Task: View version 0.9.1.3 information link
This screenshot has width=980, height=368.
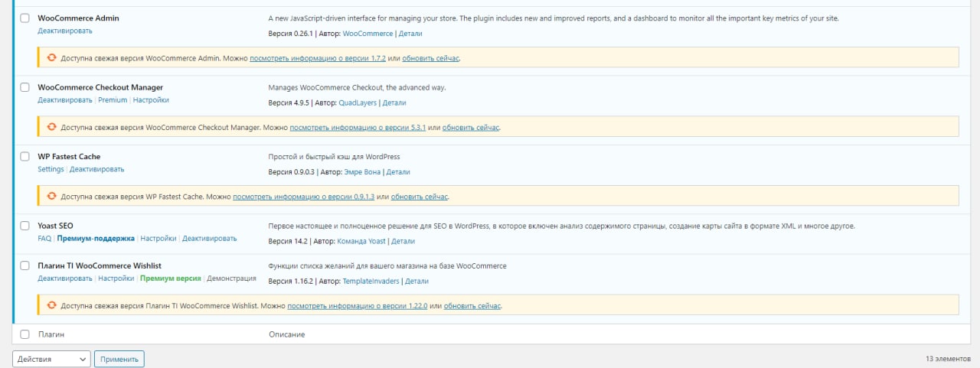Action: click(x=303, y=197)
